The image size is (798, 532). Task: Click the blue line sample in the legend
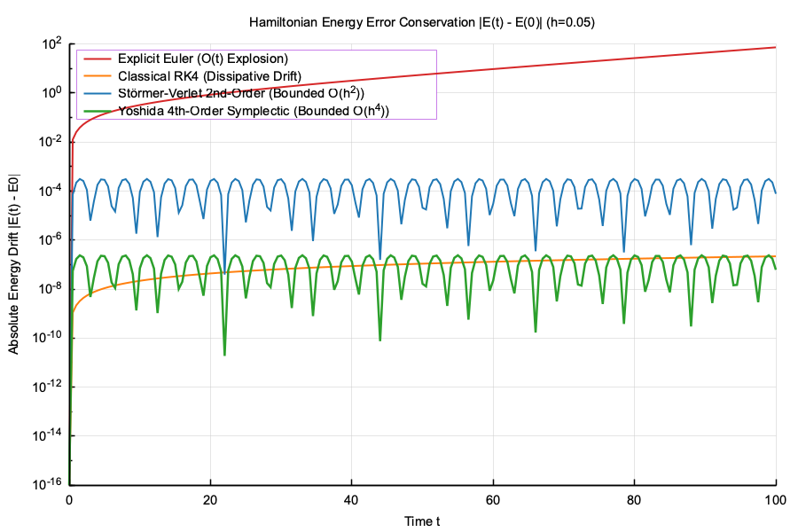pos(97,94)
